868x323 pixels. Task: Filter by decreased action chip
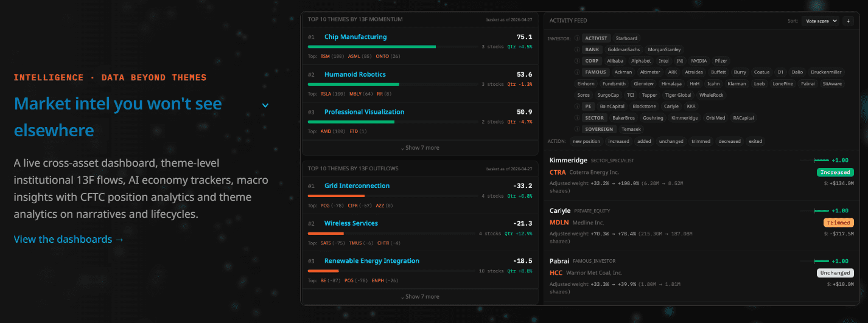click(x=729, y=141)
